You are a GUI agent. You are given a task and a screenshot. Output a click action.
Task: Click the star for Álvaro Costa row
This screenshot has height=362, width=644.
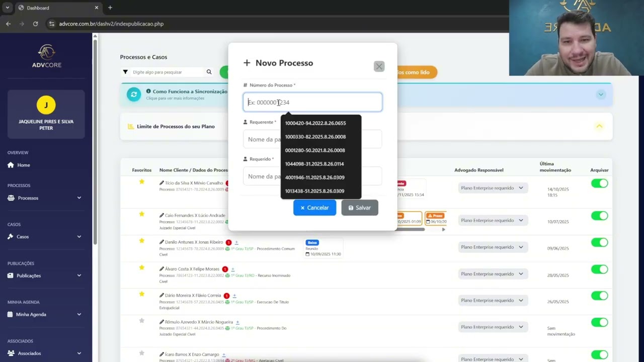142,267
